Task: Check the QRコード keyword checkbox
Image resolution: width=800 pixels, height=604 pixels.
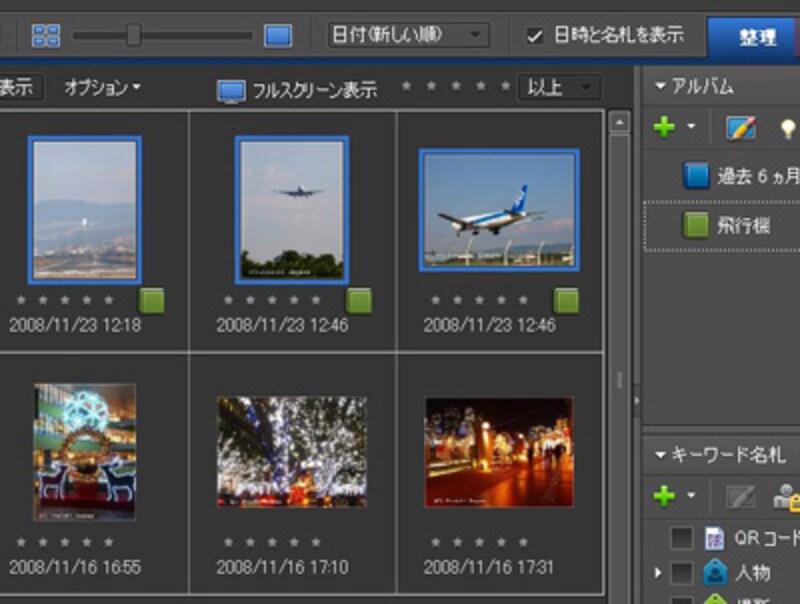Action: coord(682,538)
